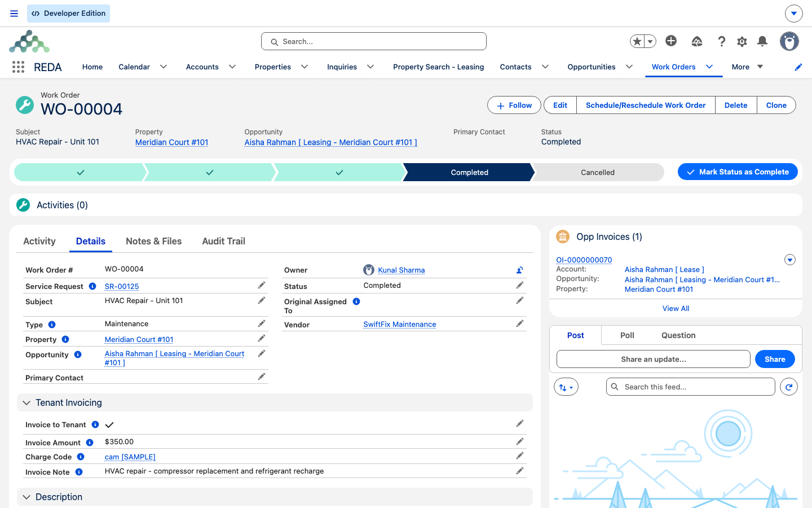Edit the navigation bar with pencil icon
The width and height of the screenshot is (812, 508).
(x=798, y=67)
